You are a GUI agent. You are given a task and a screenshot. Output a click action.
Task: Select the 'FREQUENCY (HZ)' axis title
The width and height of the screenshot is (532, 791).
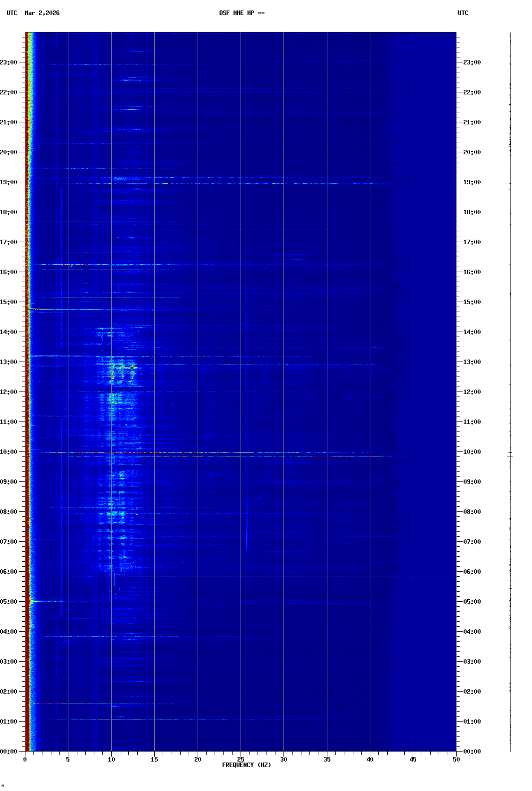[247, 765]
